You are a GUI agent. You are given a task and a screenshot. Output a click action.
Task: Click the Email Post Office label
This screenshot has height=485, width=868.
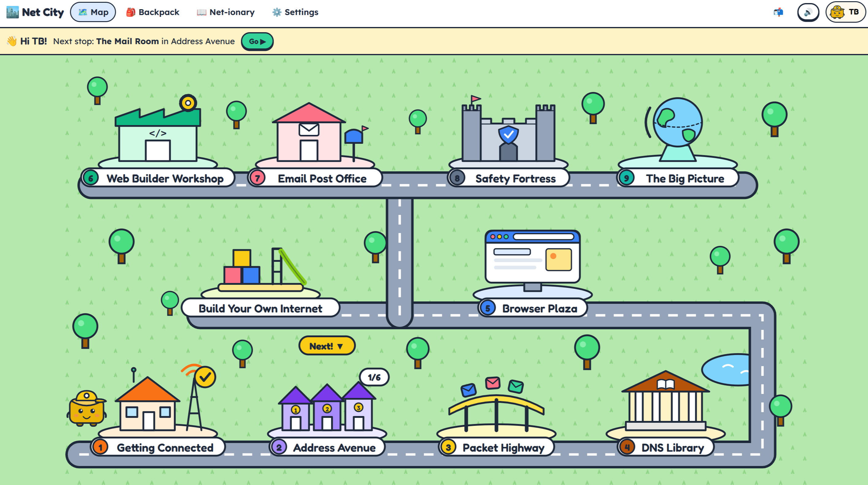pyautogui.click(x=315, y=178)
